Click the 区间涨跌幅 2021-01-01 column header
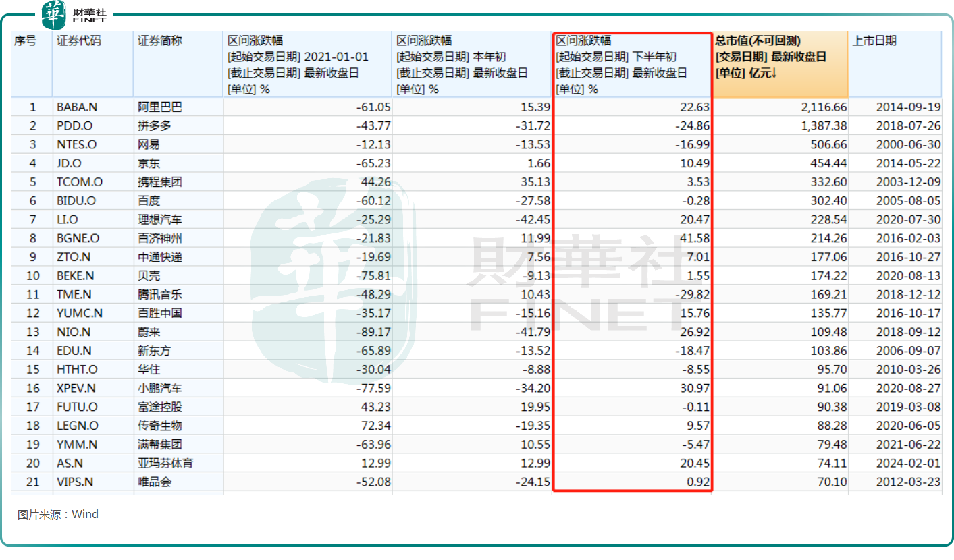Viewport: 954px width, 560px height. [x=307, y=65]
